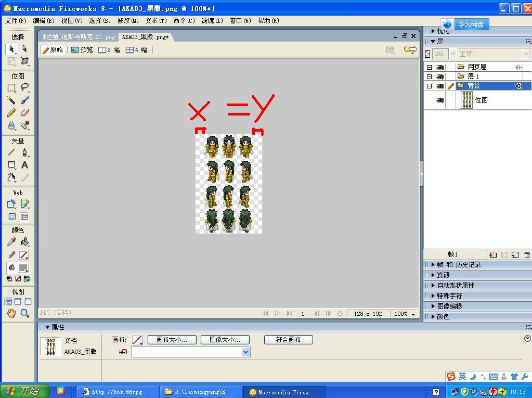Pick the Lasso tool
Image resolution: width=532 pixels, height=398 pixels.
24,87
